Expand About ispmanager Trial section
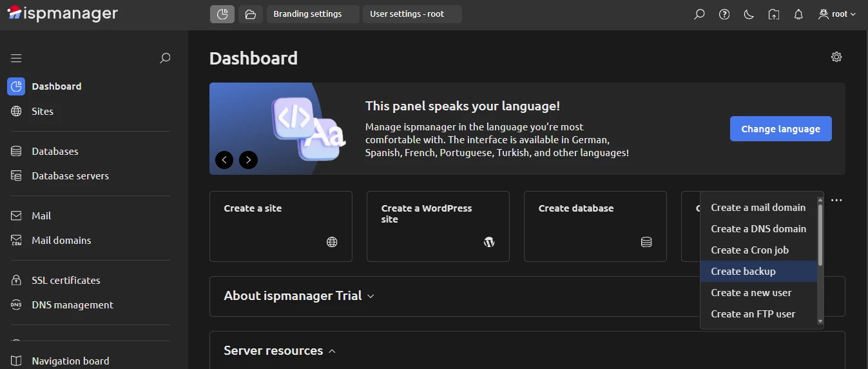The height and width of the screenshot is (369, 868). click(x=299, y=296)
